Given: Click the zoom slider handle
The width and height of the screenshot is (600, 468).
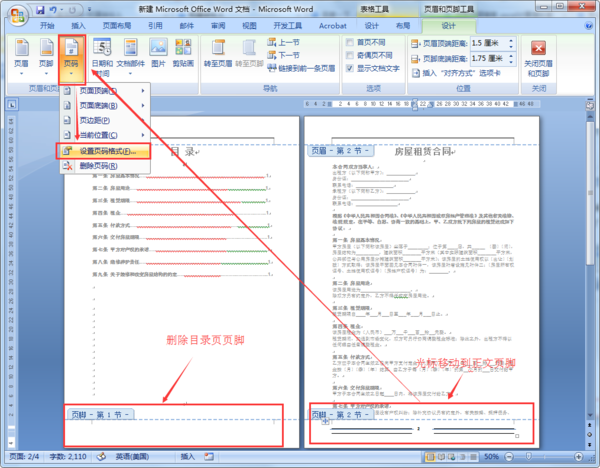Looking at the screenshot, I should (528, 456).
